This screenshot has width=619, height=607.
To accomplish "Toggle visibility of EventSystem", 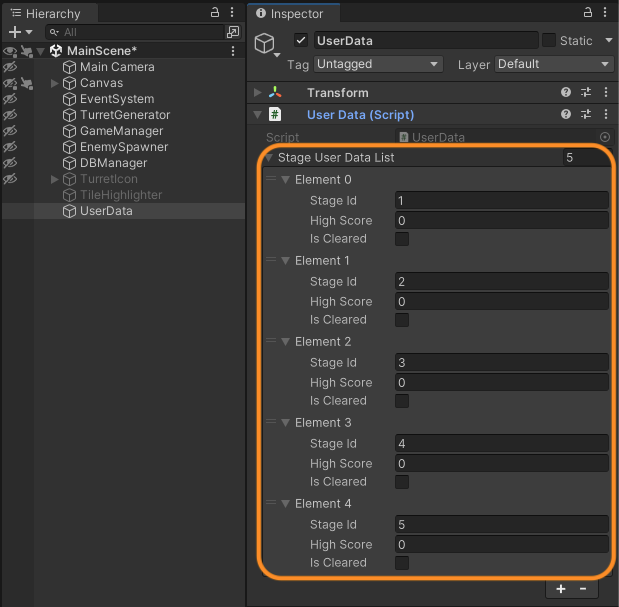I will coord(10,99).
